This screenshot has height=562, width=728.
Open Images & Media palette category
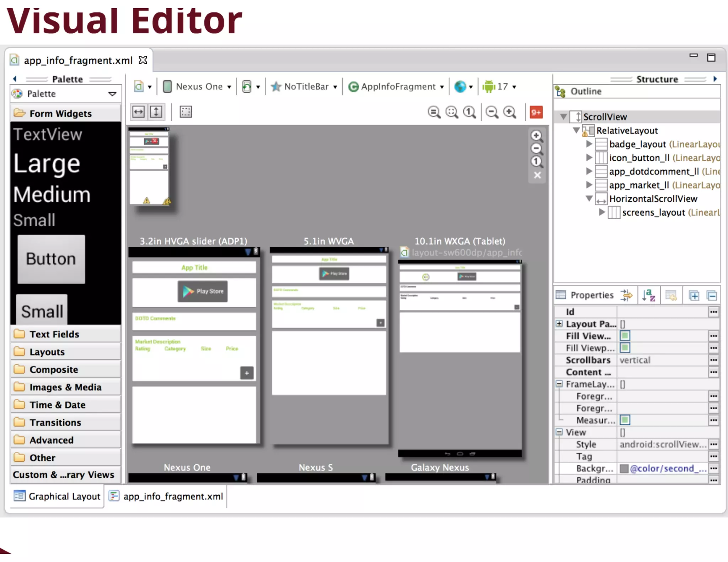pos(66,387)
